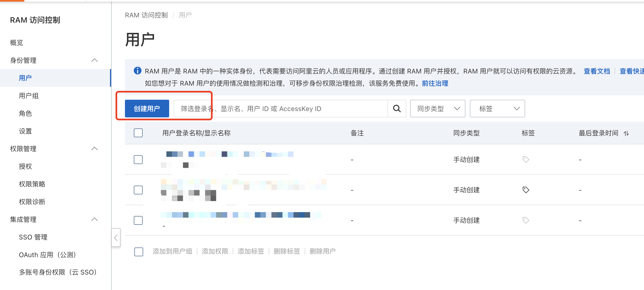Click the tag icon on the first user row
Viewport: 644px width, 290px height.
tap(525, 160)
